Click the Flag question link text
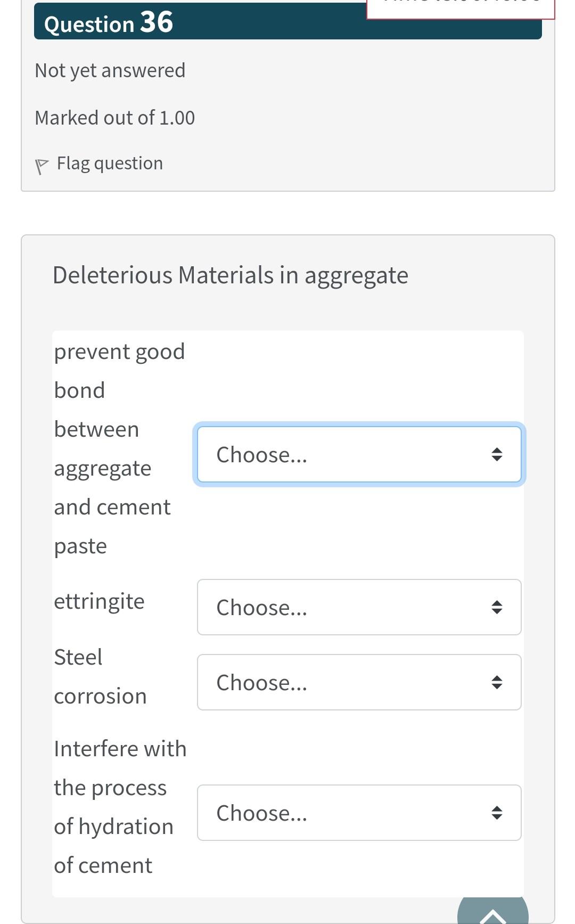The height and width of the screenshot is (924, 575). pos(110,163)
